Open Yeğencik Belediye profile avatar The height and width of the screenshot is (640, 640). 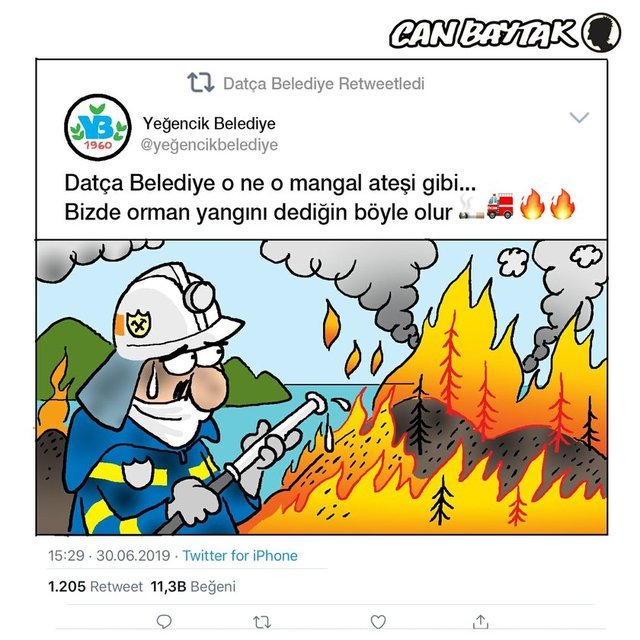click(98, 127)
